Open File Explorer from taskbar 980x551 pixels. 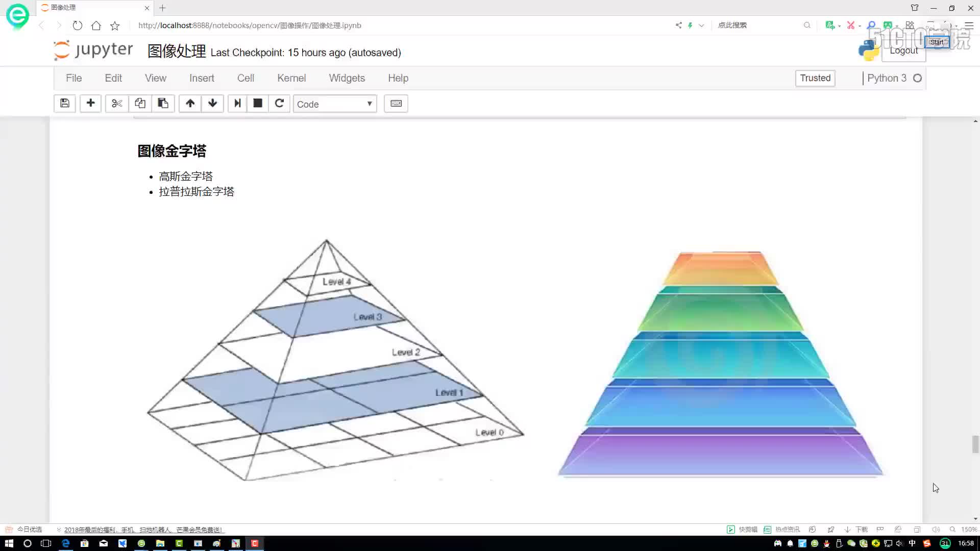tap(160, 543)
